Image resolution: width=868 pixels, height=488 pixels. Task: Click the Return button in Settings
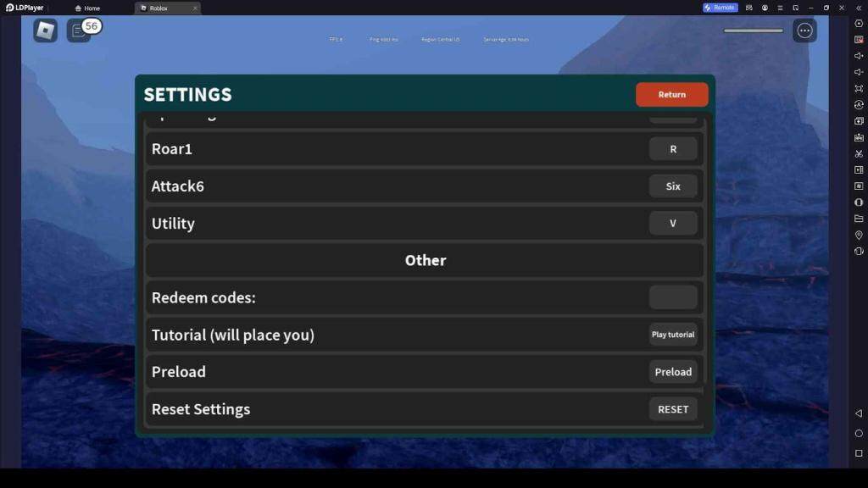tap(671, 95)
